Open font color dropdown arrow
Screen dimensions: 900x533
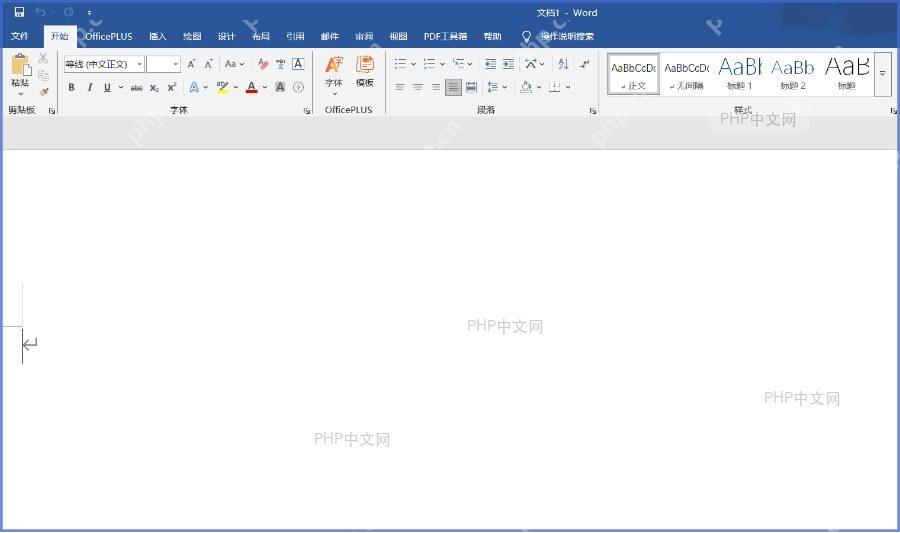click(265, 87)
